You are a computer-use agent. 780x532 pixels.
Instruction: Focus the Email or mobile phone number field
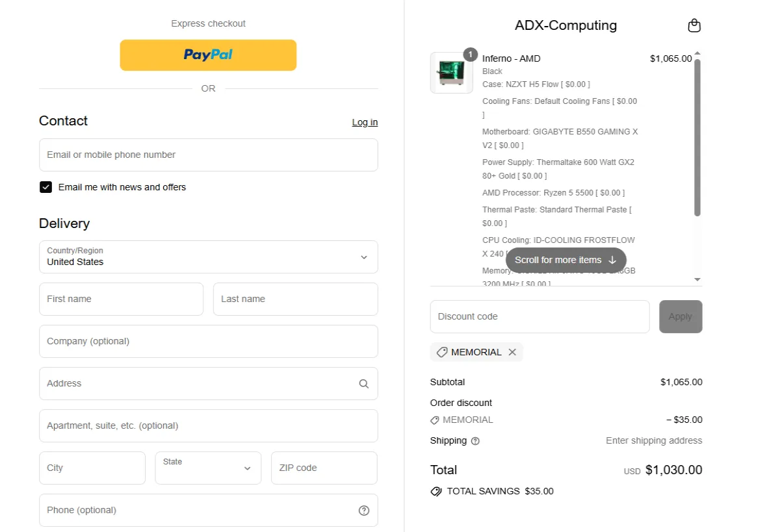[x=208, y=155]
